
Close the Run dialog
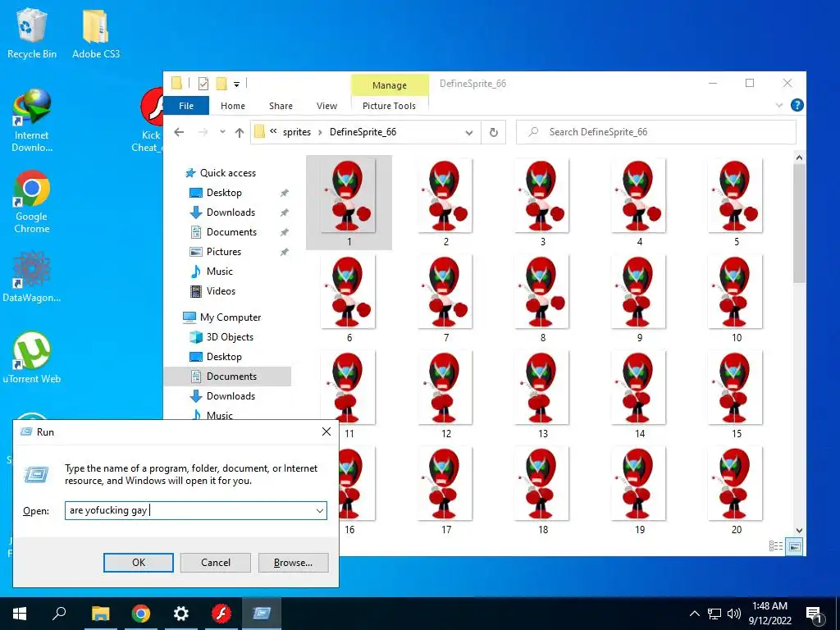[326, 431]
